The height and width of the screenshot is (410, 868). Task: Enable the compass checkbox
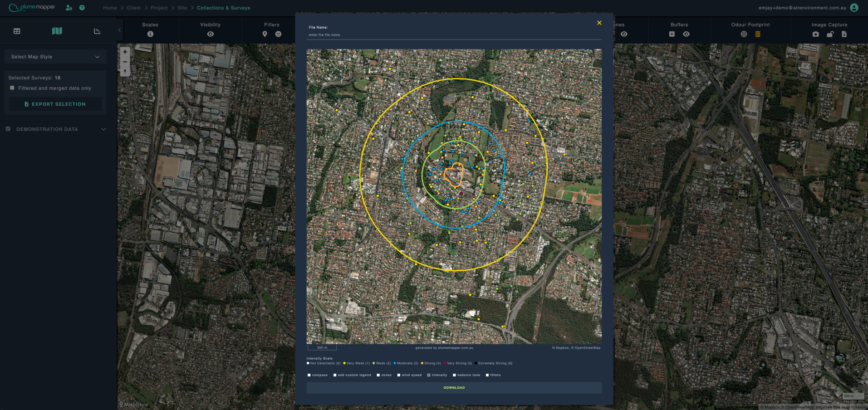pyautogui.click(x=309, y=375)
